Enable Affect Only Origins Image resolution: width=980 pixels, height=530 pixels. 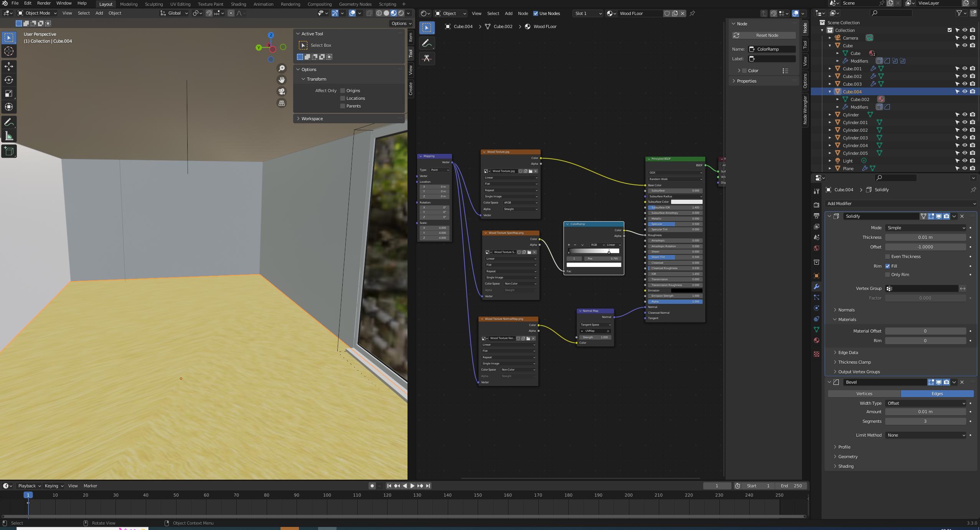(343, 91)
